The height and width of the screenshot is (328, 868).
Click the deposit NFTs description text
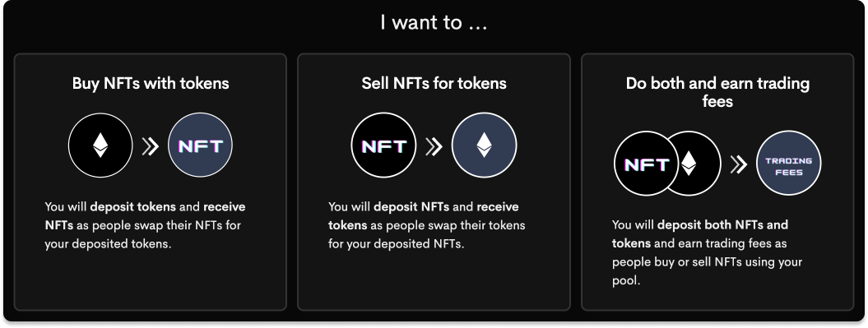(426, 225)
